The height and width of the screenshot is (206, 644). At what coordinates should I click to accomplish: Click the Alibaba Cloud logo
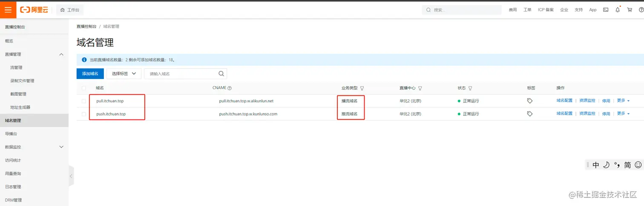[x=34, y=10]
